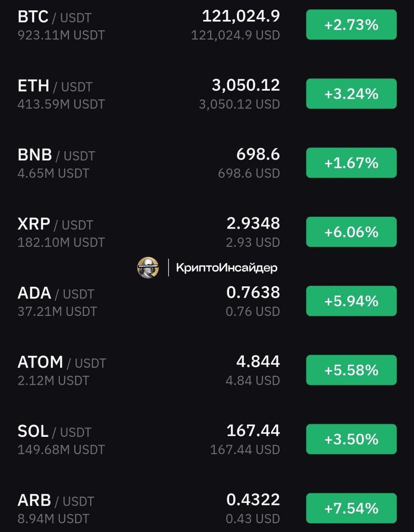Click the BTC price 121,024.9
Image resolution: width=414 pixels, height=532 pixels.
241,16
